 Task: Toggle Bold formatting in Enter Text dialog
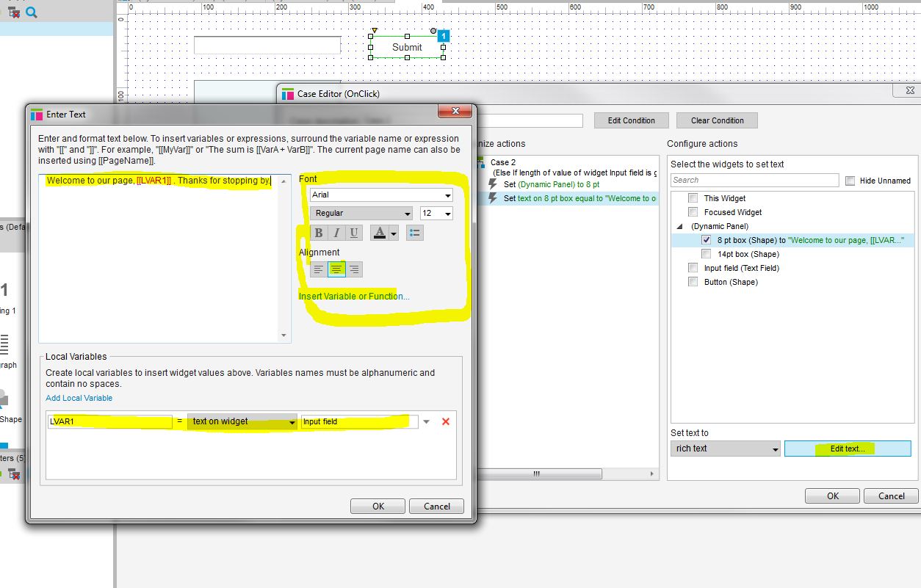pos(319,233)
